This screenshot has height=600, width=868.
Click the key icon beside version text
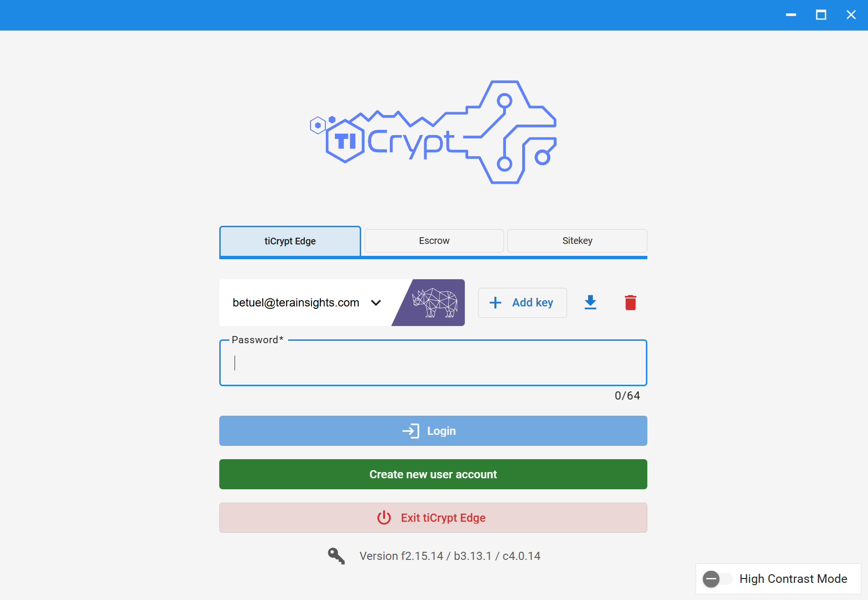point(336,556)
